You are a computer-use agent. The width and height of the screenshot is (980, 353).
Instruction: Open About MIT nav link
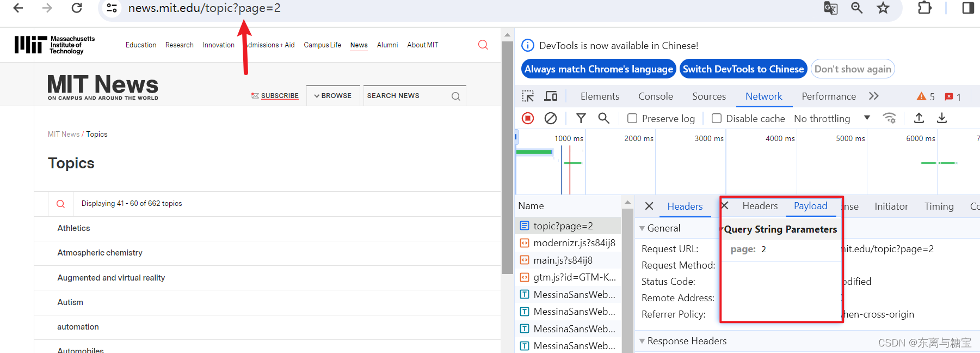coord(423,45)
